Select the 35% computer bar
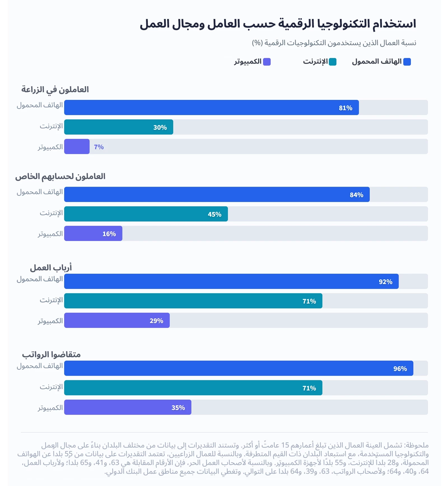Image resolution: width=448 pixels, height=486 pixels. click(128, 407)
